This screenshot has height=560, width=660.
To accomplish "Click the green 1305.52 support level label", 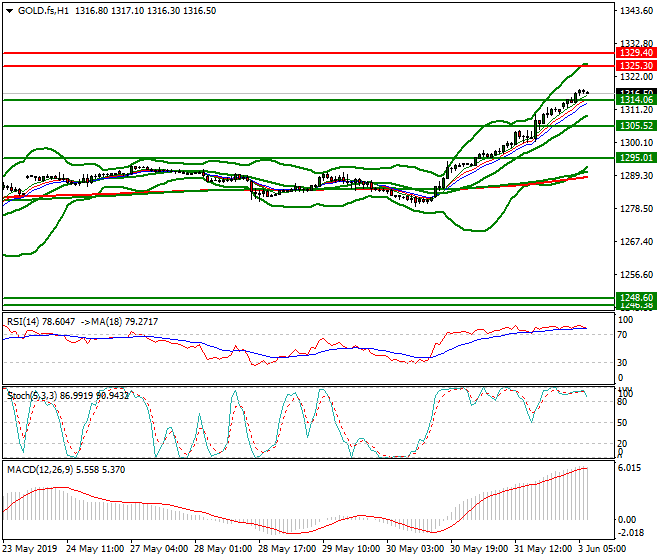I will point(636,125).
